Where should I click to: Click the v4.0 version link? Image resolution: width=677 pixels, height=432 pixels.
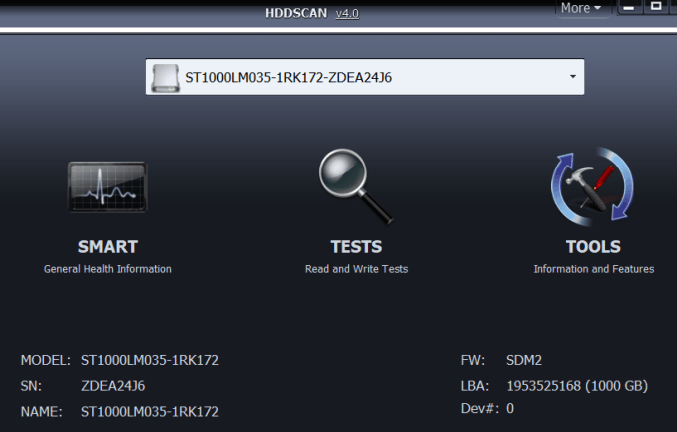(347, 13)
